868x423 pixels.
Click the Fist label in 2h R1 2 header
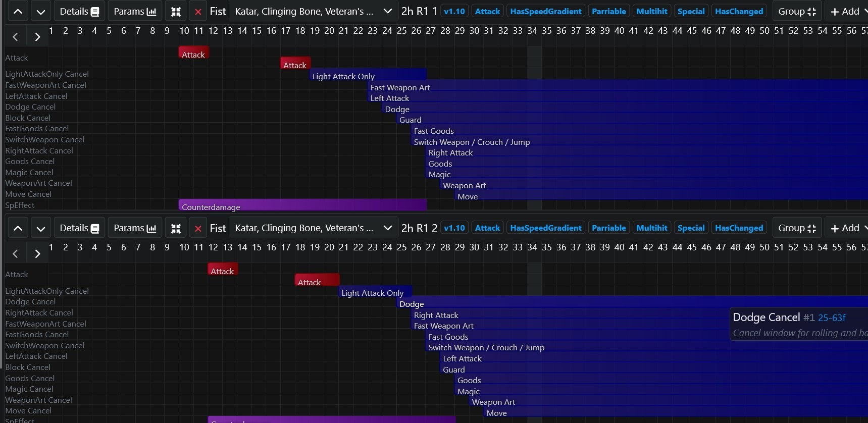[x=218, y=228]
